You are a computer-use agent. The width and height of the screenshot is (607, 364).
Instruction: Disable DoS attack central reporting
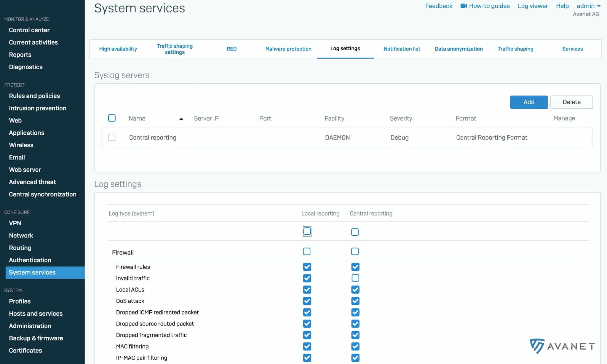tap(355, 301)
